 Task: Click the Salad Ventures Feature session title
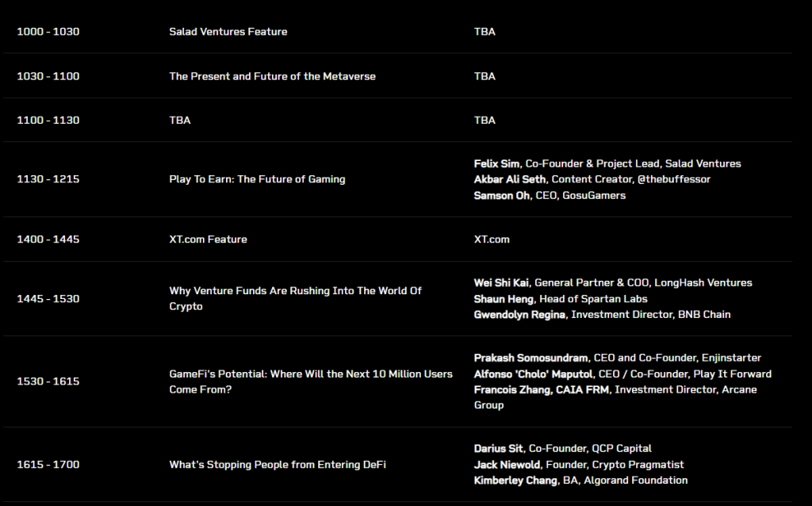click(x=228, y=32)
